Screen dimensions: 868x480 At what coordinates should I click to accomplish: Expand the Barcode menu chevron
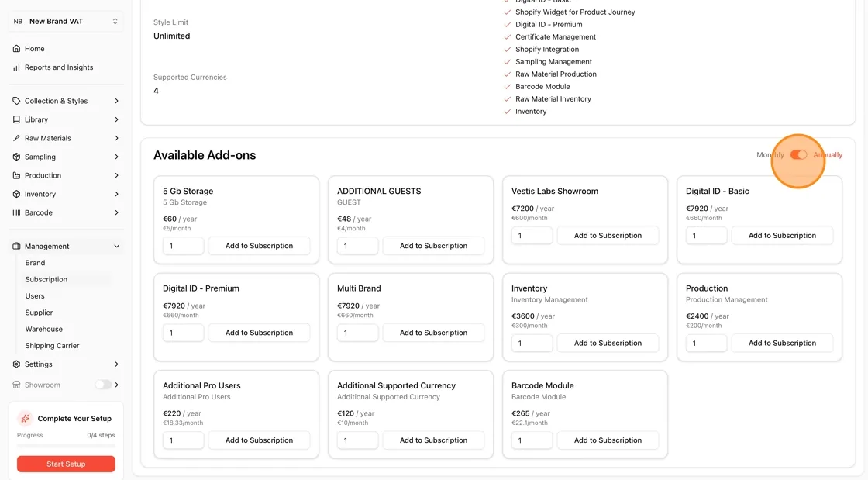116,212
